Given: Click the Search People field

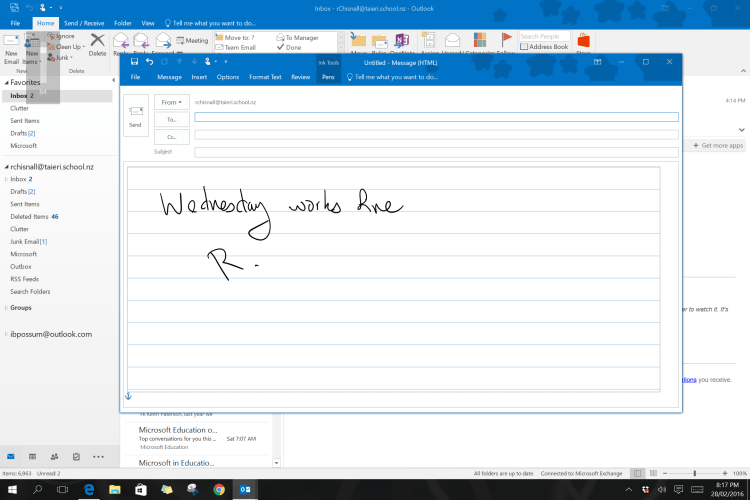Looking at the screenshot, I should (x=545, y=36).
